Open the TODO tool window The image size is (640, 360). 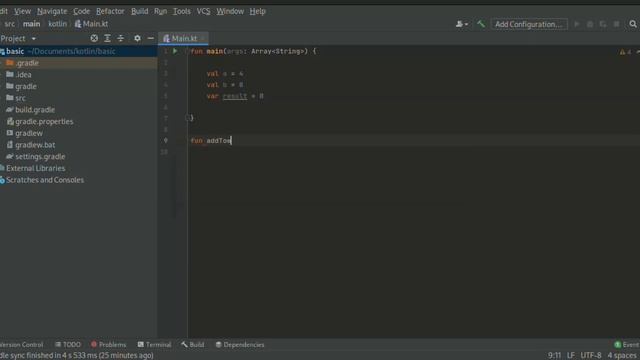click(x=68, y=345)
